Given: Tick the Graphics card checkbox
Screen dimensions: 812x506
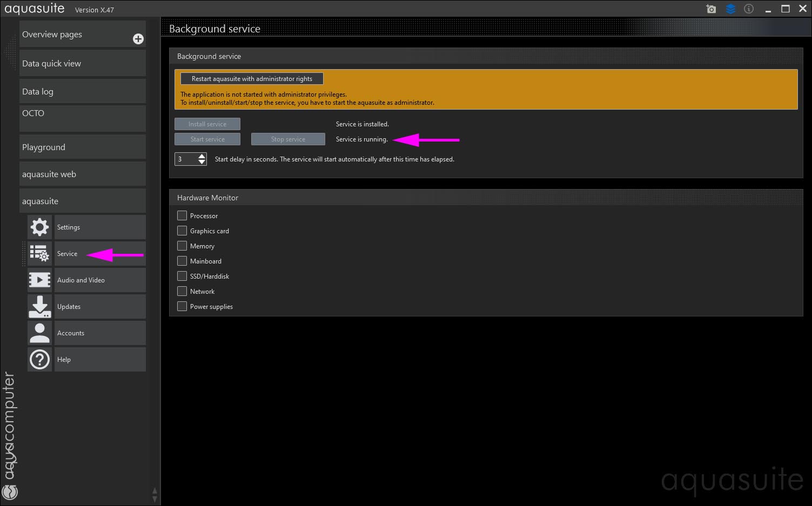Looking at the screenshot, I should point(182,231).
